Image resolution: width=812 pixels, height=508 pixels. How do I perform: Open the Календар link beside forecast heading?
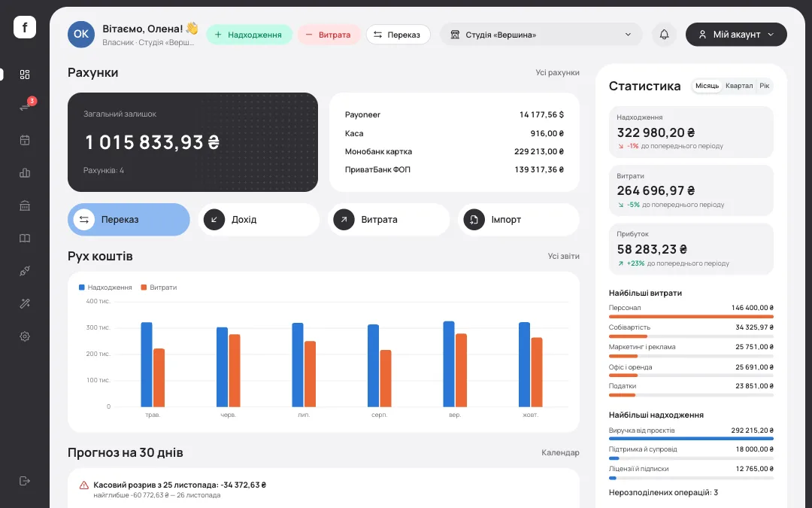coord(560,452)
